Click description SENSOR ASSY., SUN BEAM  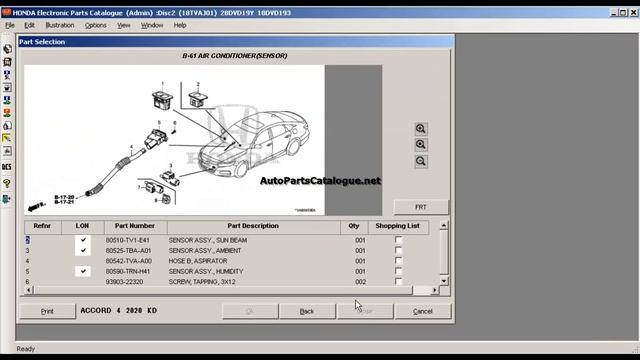pos(208,240)
